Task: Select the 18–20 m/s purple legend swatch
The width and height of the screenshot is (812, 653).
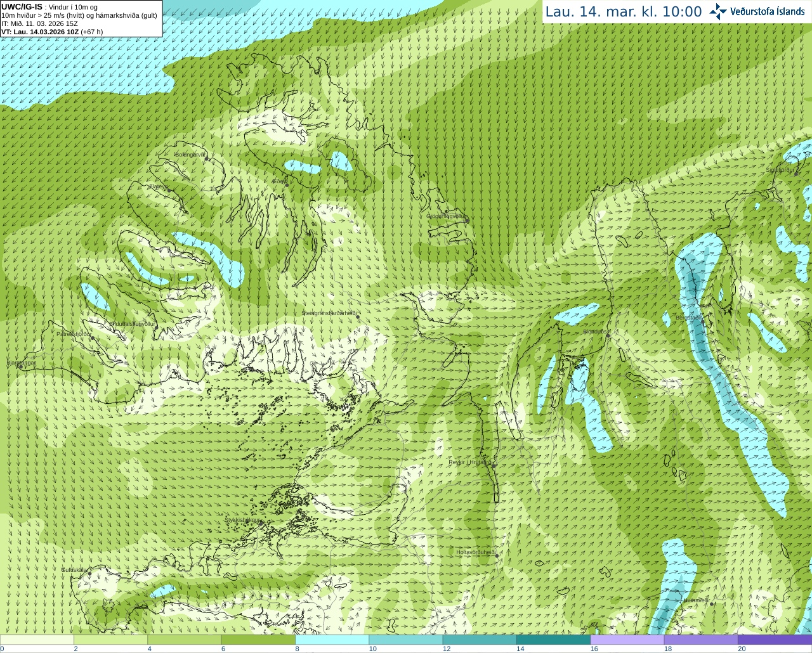Action: (701, 640)
